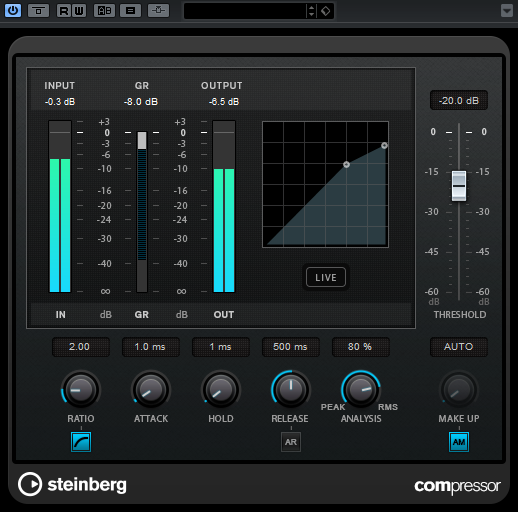Click the AUTO make-up value field
This screenshot has height=512, width=518.
coord(459,347)
